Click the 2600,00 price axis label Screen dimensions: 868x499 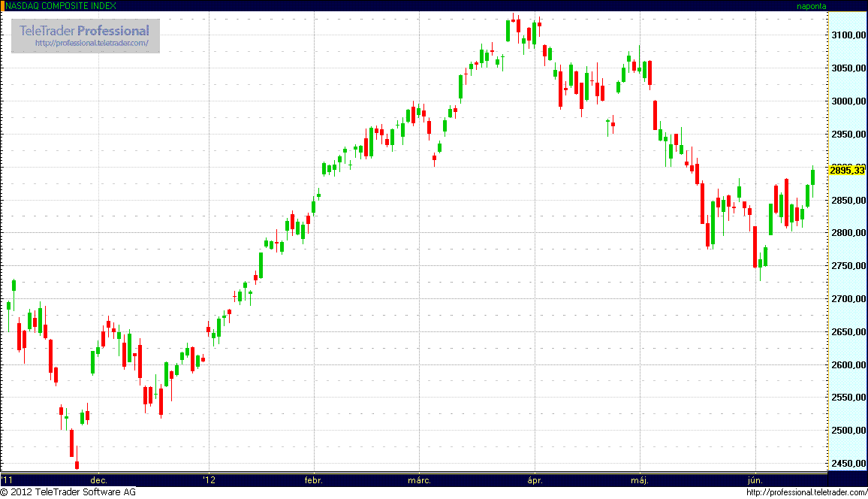point(848,364)
